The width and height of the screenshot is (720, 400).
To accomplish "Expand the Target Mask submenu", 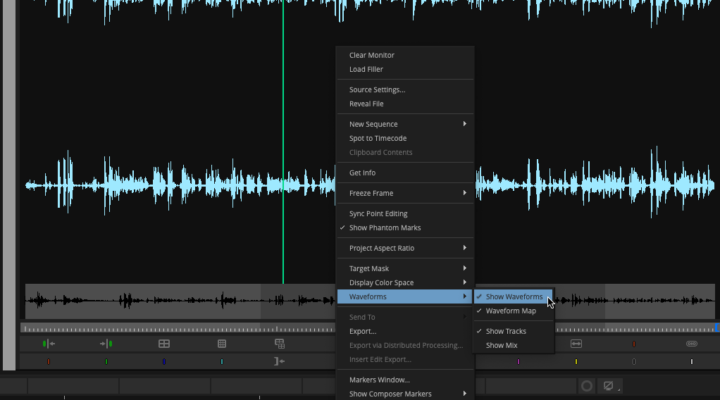I will pyautogui.click(x=405, y=269).
